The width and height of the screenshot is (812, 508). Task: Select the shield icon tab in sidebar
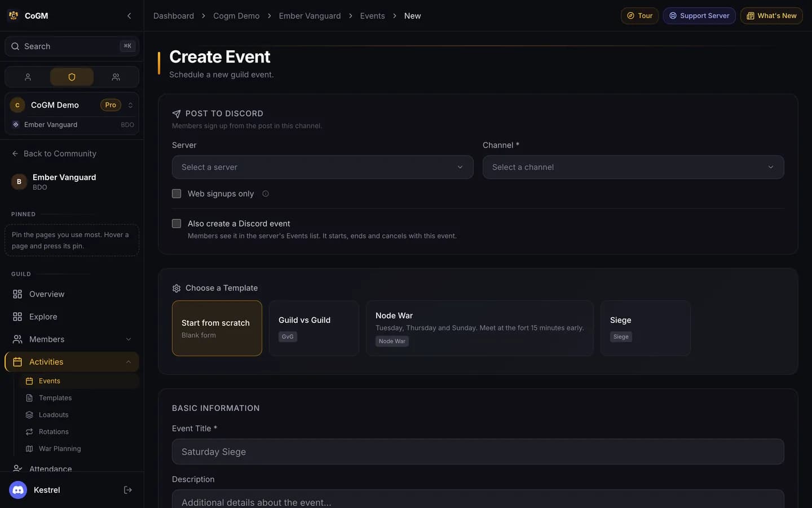pos(72,77)
